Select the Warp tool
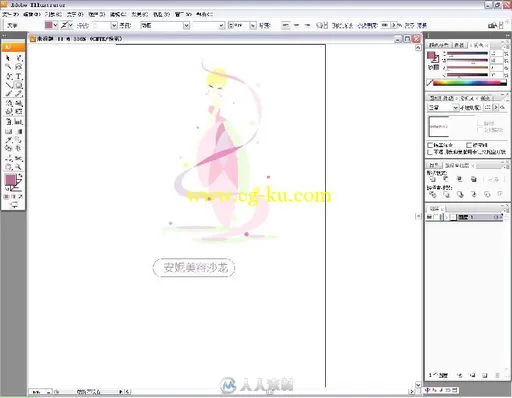Image resolution: width=512 pixels, height=398 pixels. pos(8,112)
